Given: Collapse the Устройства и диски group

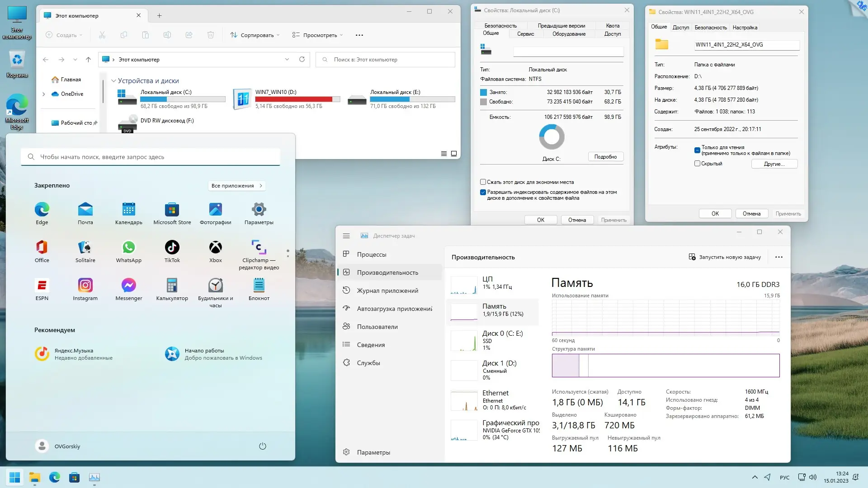Looking at the screenshot, I should (114, 80).
